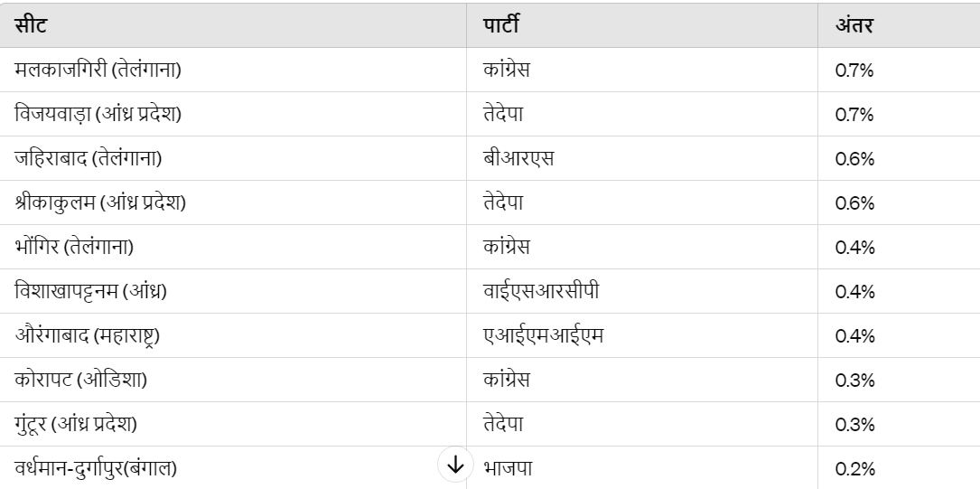Viewport: 980px width, 489px height.
Task: Select the औरंगाबाद (महाराष्ट्र) cell
Action: (x=233, y=336)
